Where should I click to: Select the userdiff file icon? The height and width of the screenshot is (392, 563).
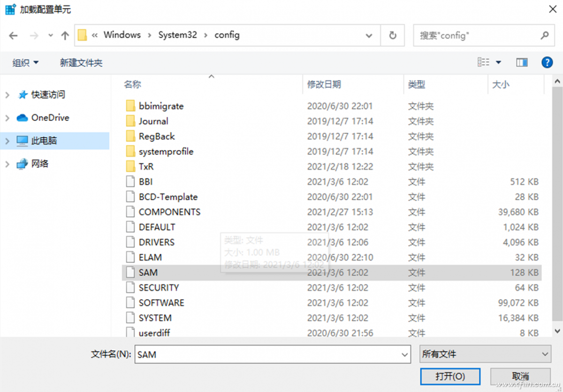[x=131, y=332]
